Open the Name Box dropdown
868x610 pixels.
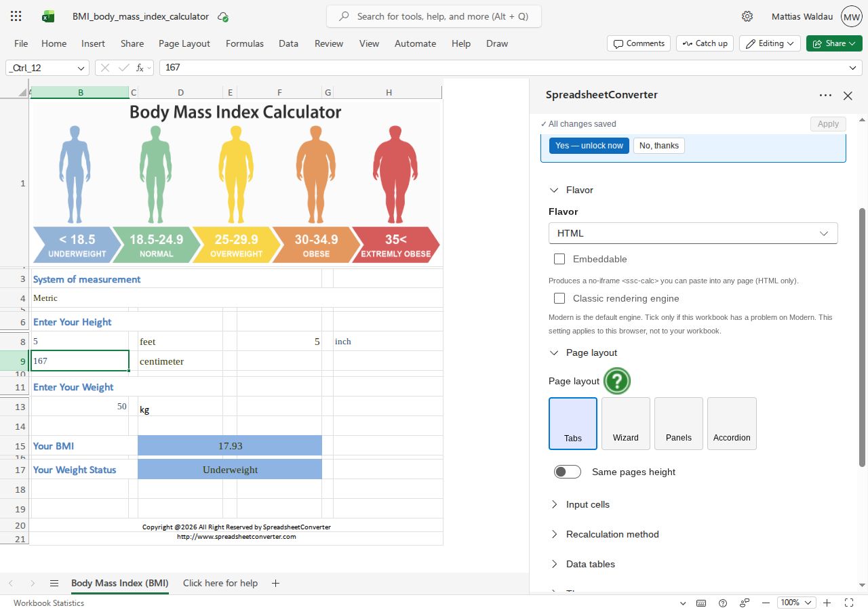(82, 68)
